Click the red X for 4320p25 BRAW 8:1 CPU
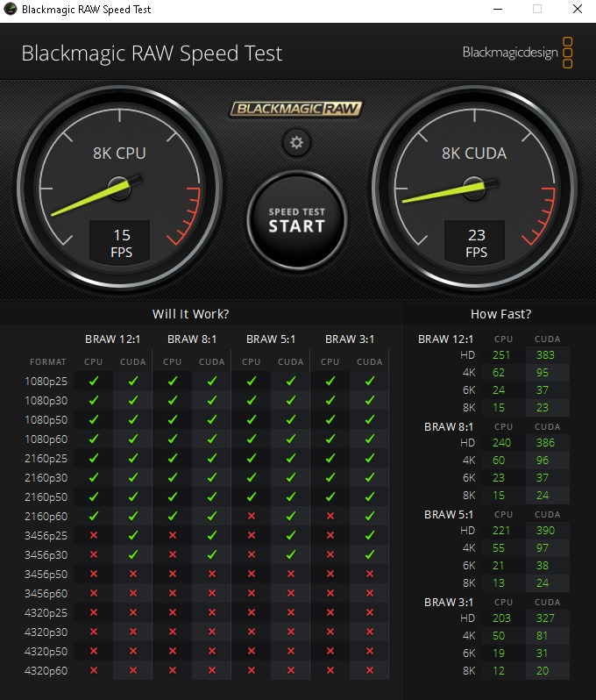This screenshot has height=700, width=596. [173, 612]
